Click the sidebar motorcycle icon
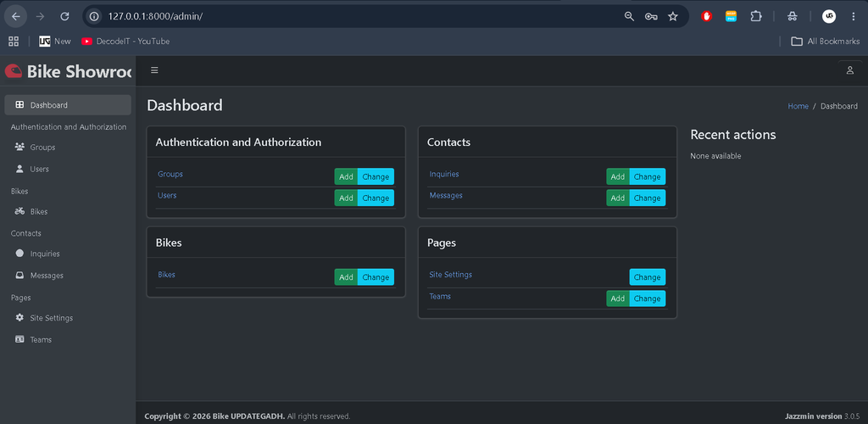Image resolution: width=868 pixels, height=424 pixels. tap(20, 211)
